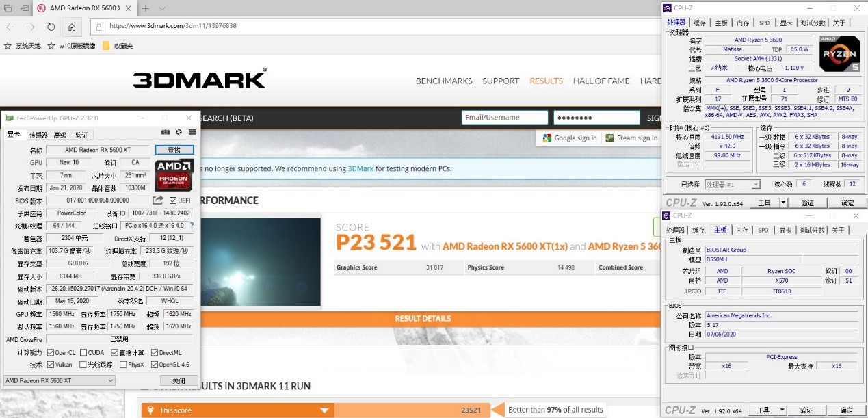The height and width of the screenshot is (418, 868).
Task: Click the GPU-Z screenshot camera icon
Action: [x=166, y=132]
